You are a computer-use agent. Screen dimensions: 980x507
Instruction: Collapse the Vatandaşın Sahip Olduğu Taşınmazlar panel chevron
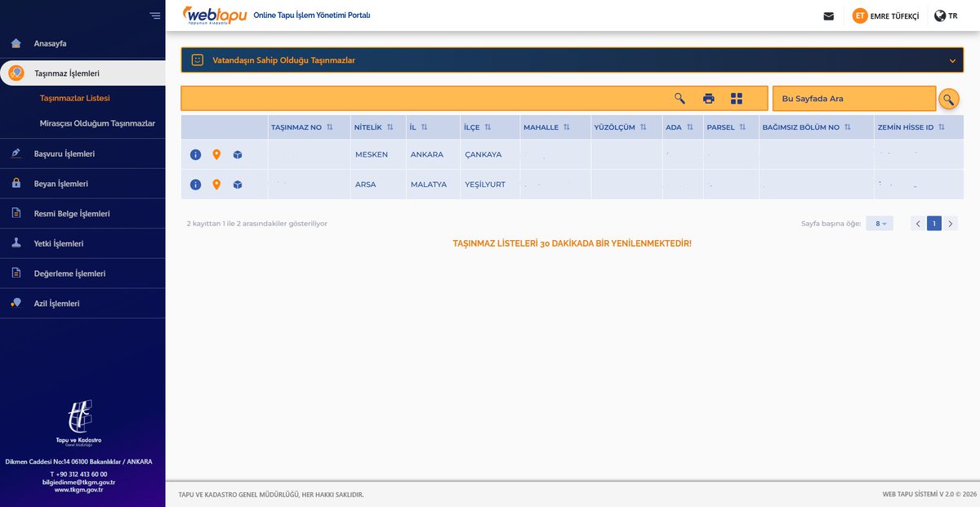(x=952, y=60)
